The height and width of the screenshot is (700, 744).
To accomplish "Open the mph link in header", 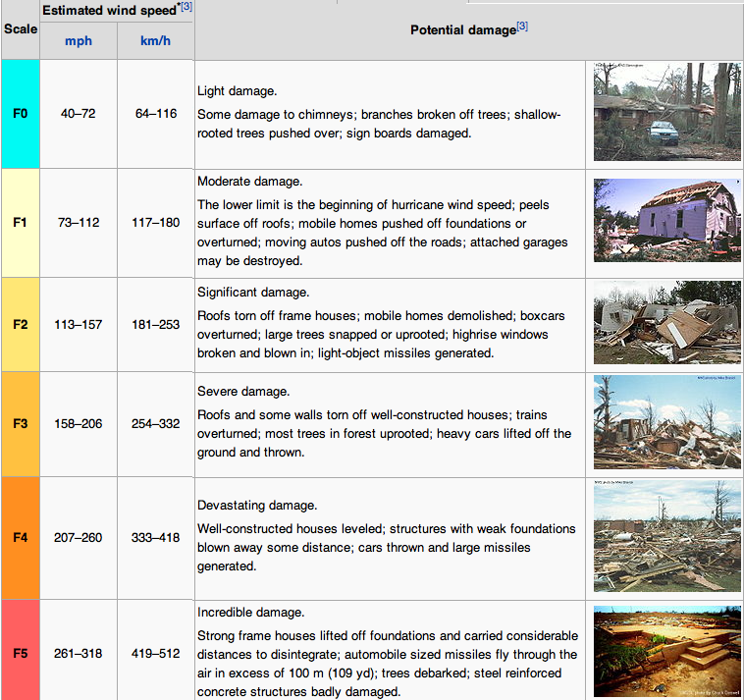I will pos(79,41).
